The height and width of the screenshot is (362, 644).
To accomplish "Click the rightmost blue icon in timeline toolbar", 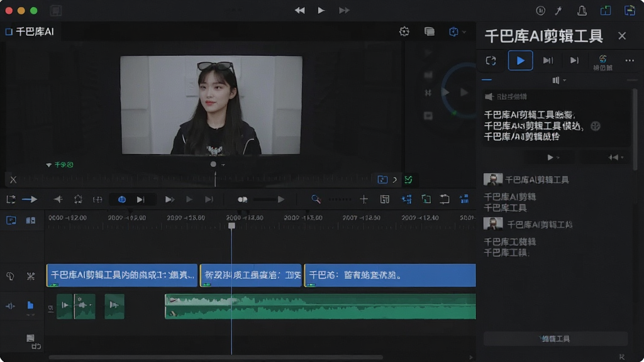I will click(464, 199).
